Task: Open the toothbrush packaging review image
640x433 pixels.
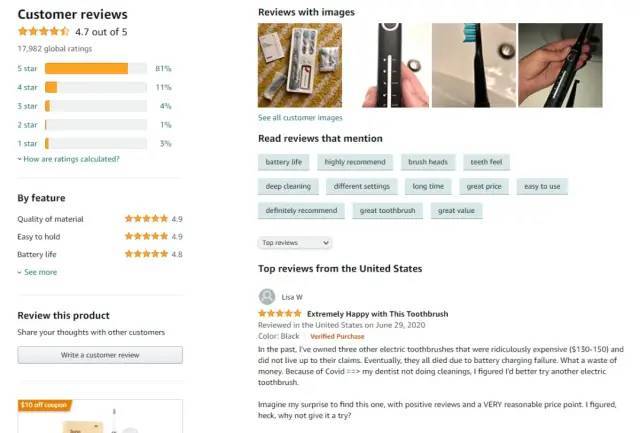Action: pyautogui.click(x=300, y=65)
